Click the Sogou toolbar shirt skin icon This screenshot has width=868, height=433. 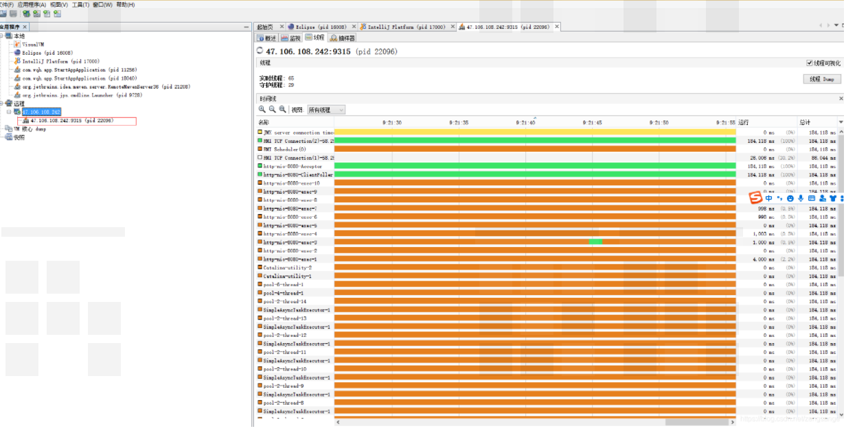point(833,198)
